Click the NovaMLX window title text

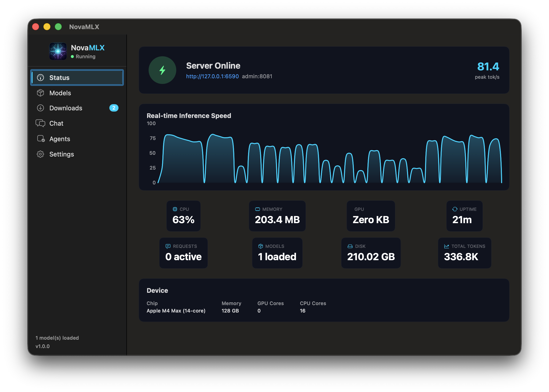tap(84, 27)
